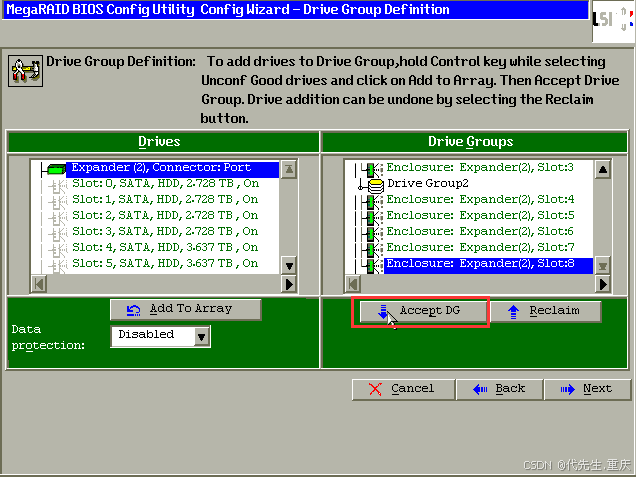This screenshot has height=477, width=636.
Task: Click the Drive Group Definition wizard icon
Action: pyautogui.click(x=25, y=71)
